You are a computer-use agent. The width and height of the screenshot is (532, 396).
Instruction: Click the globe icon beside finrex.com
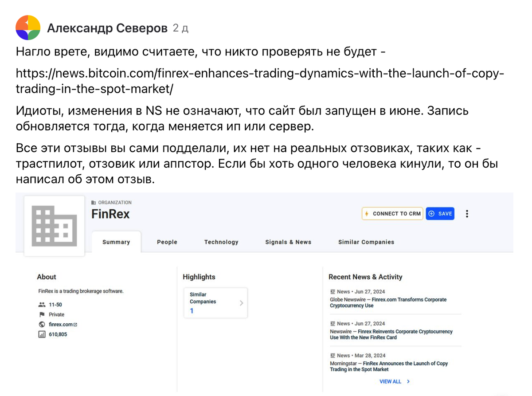click(42, 325)
